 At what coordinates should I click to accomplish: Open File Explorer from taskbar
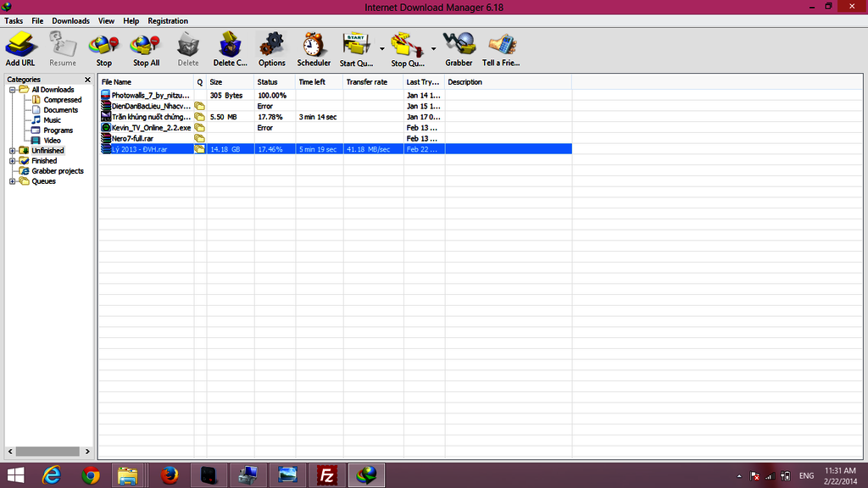[128, 475]
